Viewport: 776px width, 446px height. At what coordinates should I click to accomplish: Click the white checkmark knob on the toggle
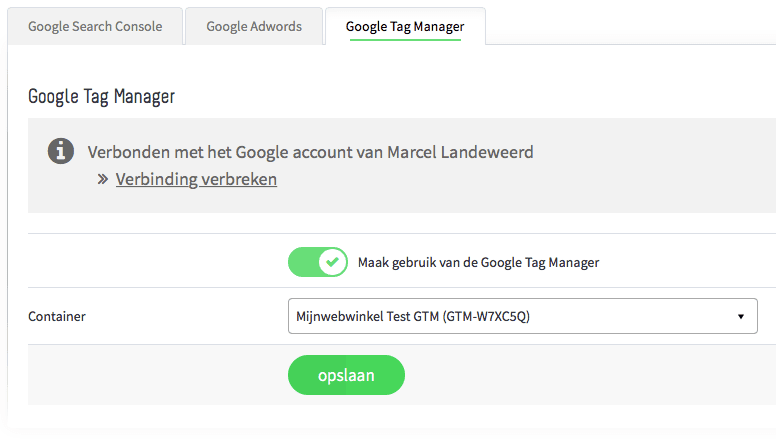tap(332, 262)
